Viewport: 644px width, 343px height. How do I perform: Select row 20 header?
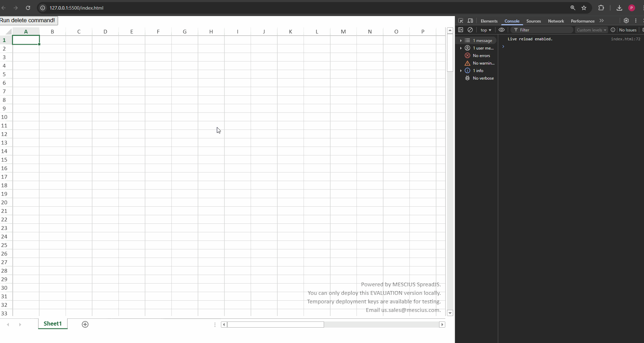pyautogui.click(x=6, y=202)
